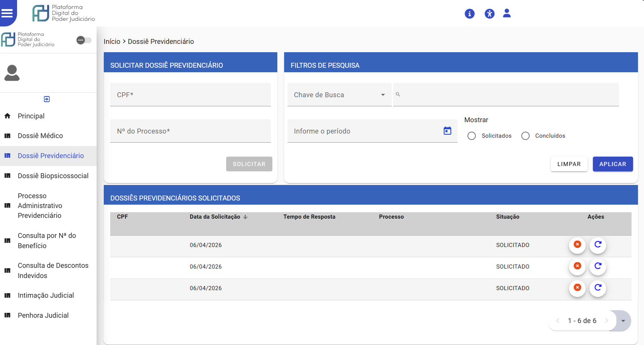Open Dossiê Médico menu item
Screen dimensions: 644x345
pyautogui.click(x=48, y=136)
